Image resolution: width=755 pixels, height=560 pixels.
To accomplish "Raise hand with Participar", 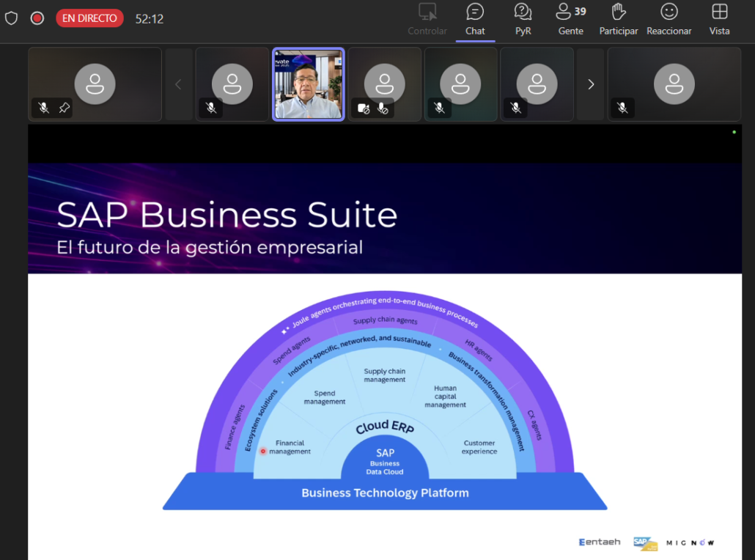I will point(619,20).
